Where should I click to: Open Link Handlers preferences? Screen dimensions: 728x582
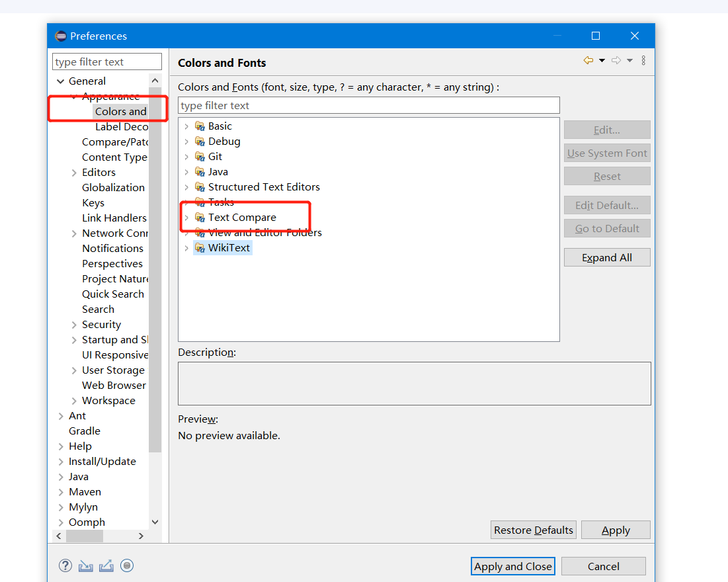pos(114,218)
